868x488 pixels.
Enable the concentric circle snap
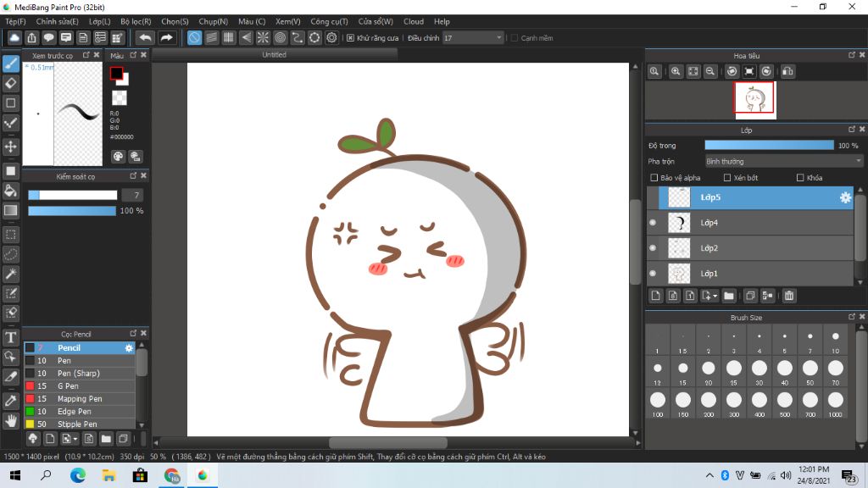pyautogui.click(x=280, y=37)
